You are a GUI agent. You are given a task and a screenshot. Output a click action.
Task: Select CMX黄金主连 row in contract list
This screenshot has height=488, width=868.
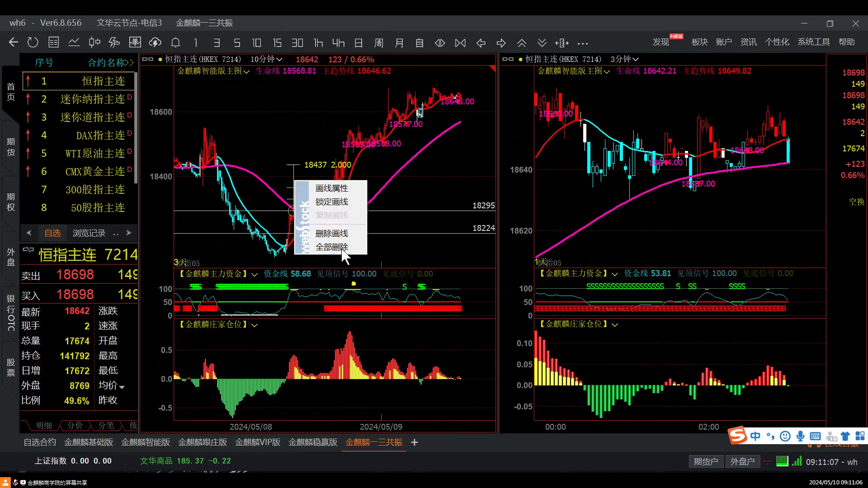79,171
